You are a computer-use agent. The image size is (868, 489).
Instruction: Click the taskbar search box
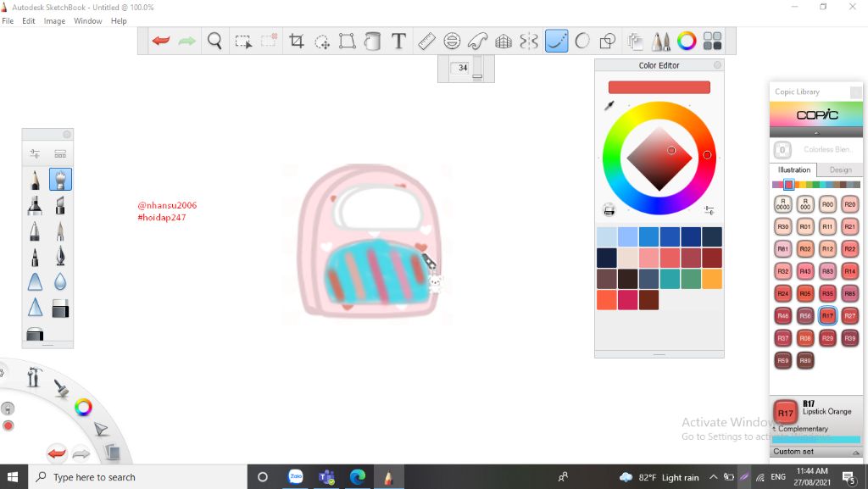pyautogui.click(x=137, y=477)
